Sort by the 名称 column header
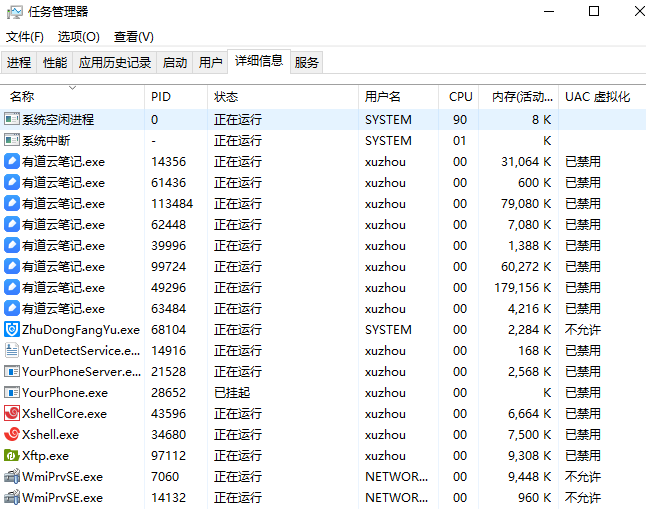646x509 pixels. pyautogui.click(x=72, y=96)
